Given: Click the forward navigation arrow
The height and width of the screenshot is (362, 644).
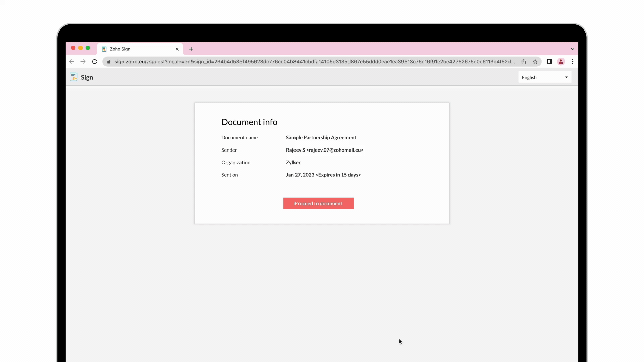Looking at the screenshot, I should pyautogui.click(x=83, y=62).
